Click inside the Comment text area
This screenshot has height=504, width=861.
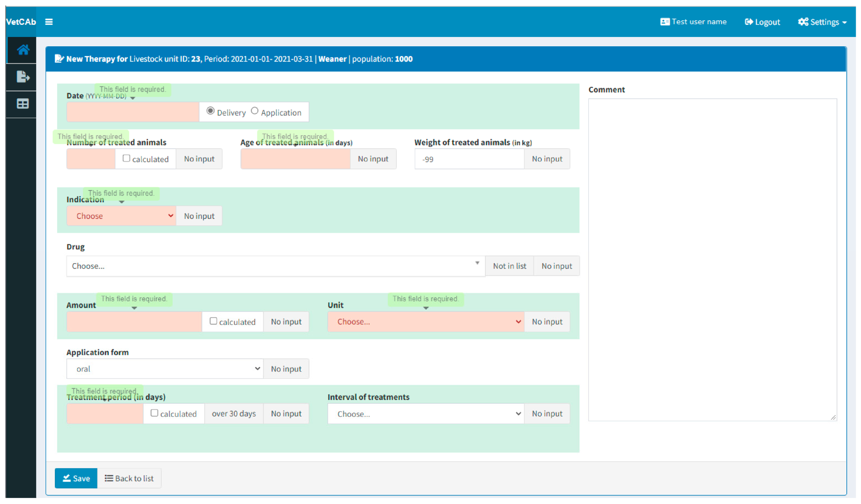point(712,260)
